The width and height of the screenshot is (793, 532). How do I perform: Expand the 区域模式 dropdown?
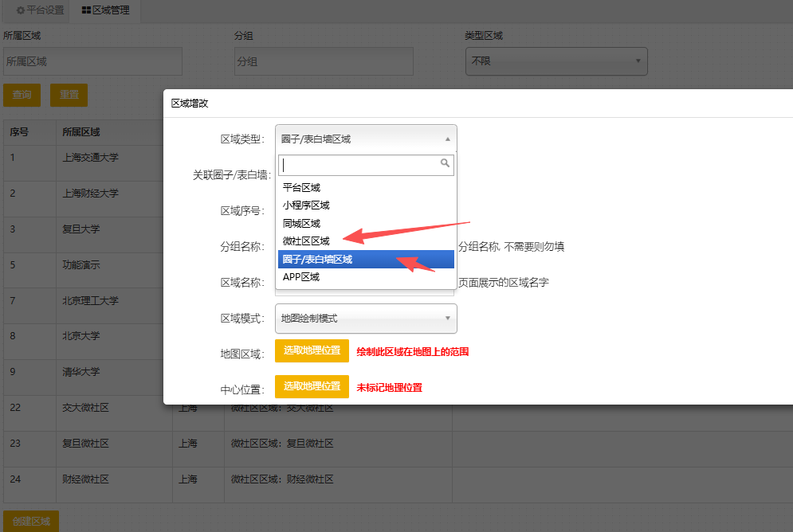coord(366,318)
